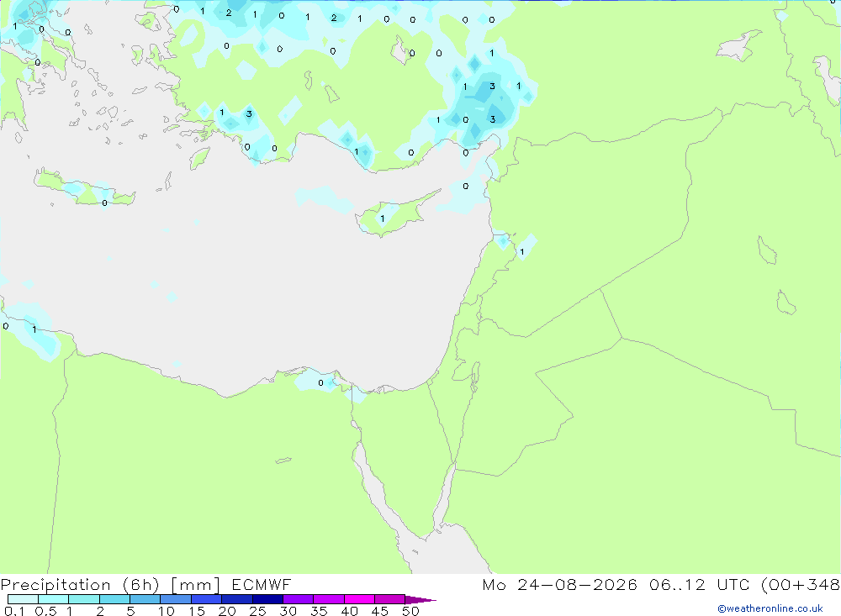Click the 'ECMWF' model label
Screen dimensions: 841x616
click(x=262, y=584)
